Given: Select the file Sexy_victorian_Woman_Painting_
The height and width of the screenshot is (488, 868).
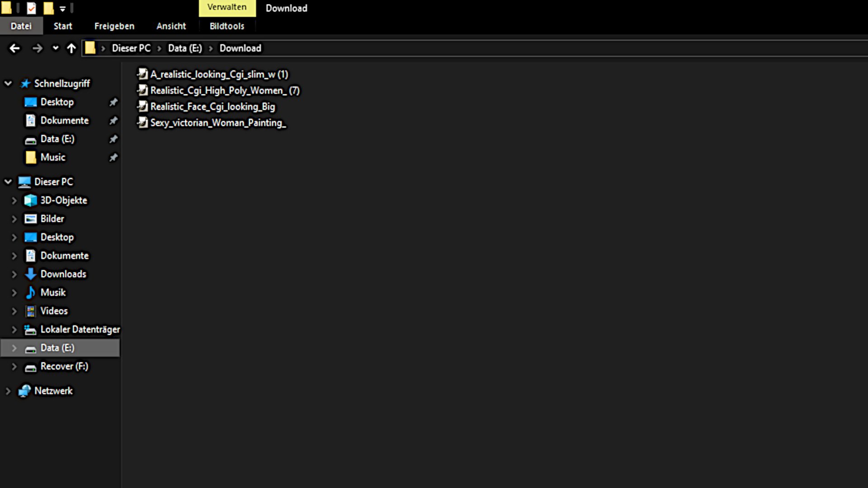Looking at the screenshot, I should point(217,123).
